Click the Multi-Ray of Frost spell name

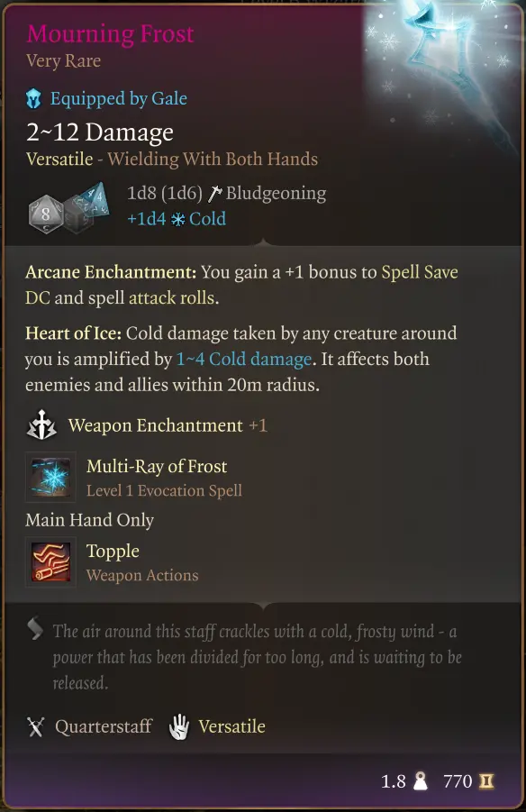point(157,466)
